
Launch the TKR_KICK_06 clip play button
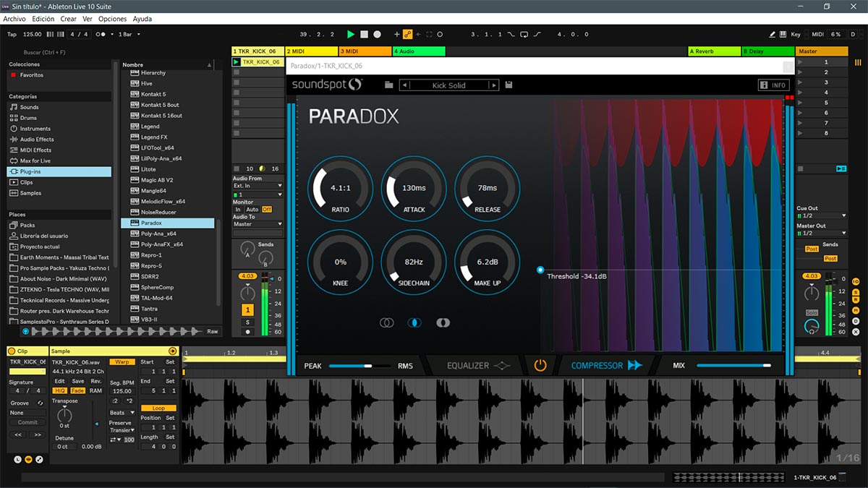click(x=237, y=62)
